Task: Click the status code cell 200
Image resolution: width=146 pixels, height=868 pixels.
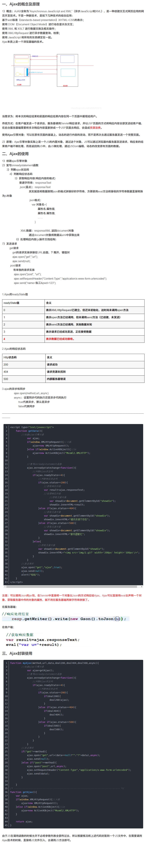Action: tap(24, 365)
